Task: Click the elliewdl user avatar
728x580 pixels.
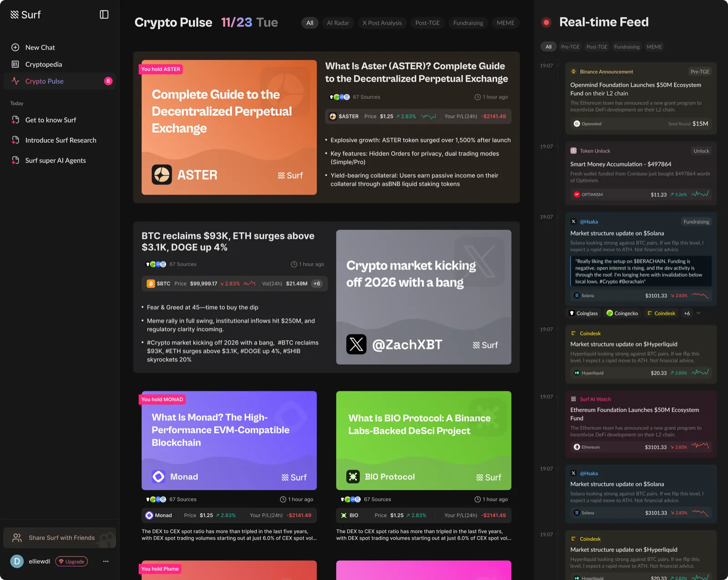Action: [17, 561]
